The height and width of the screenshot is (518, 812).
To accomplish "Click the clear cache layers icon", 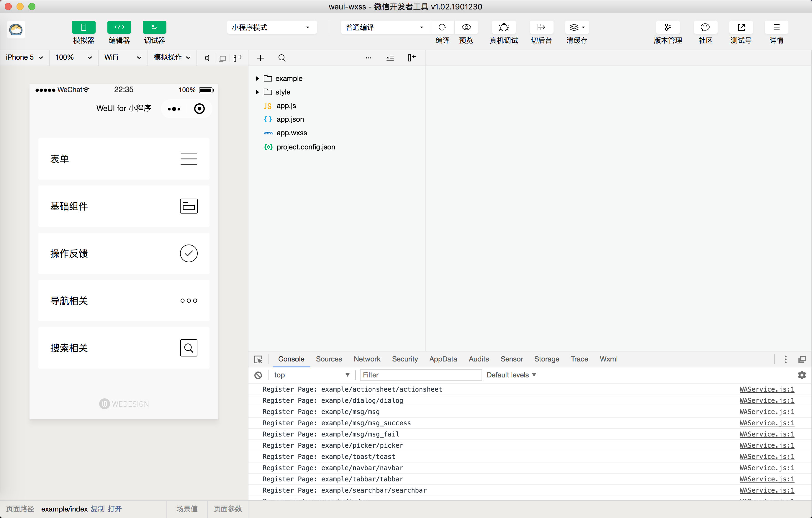I will (x=574, y=27).
